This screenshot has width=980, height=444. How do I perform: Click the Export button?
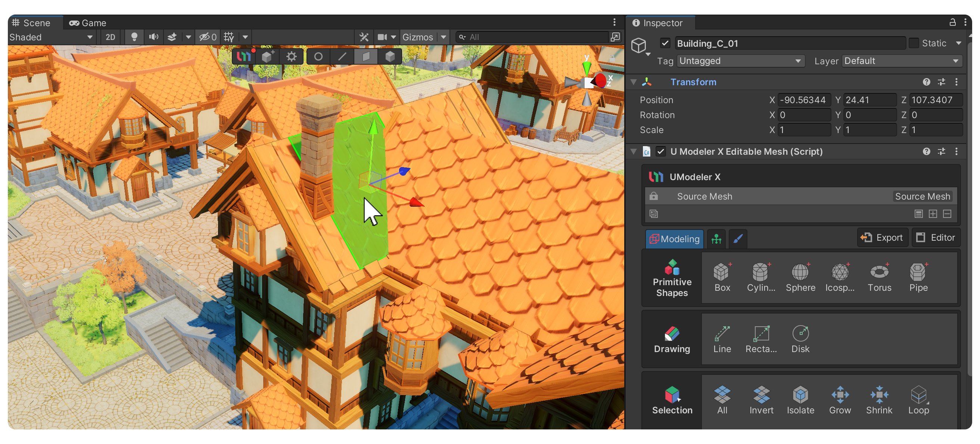[x=882, y=238]
